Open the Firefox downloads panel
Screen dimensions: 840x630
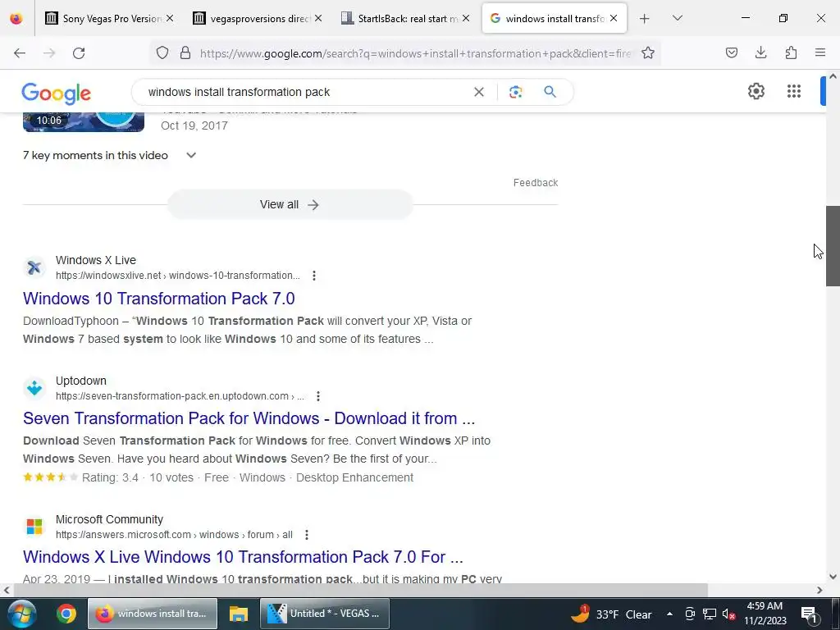(x=760, y=52)
